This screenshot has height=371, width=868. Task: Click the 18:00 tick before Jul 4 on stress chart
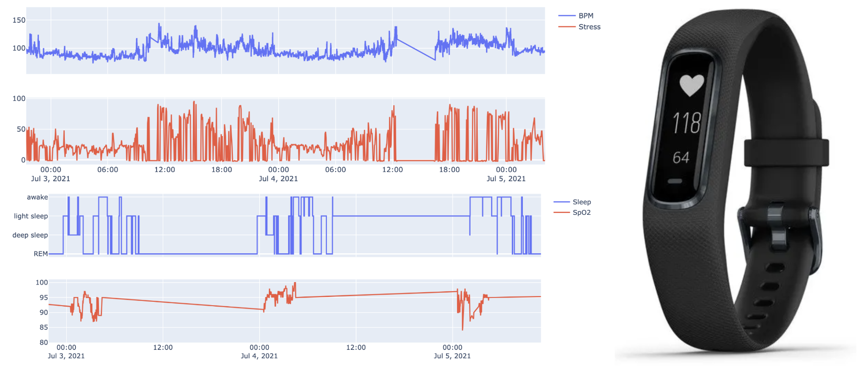[222, 170]
